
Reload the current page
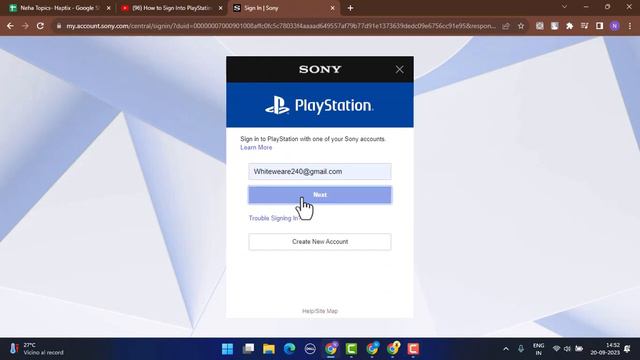coord(40,26)
